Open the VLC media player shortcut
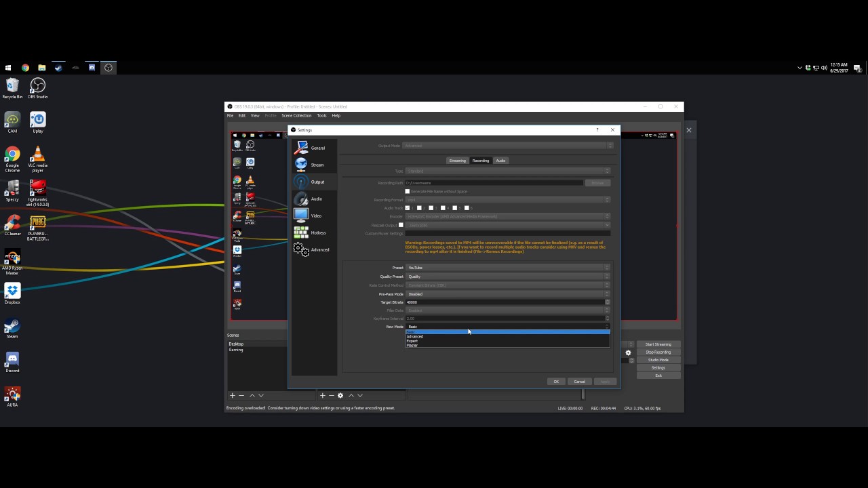 coord(38,159)
